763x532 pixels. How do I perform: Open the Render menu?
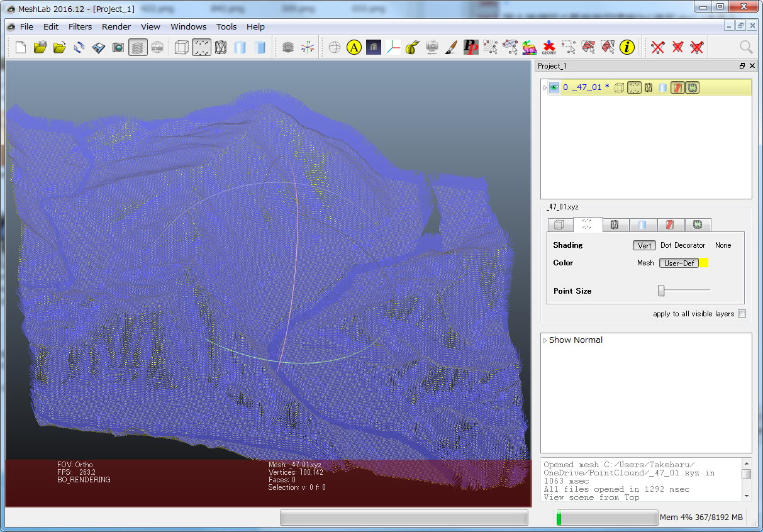coord(116,26)
